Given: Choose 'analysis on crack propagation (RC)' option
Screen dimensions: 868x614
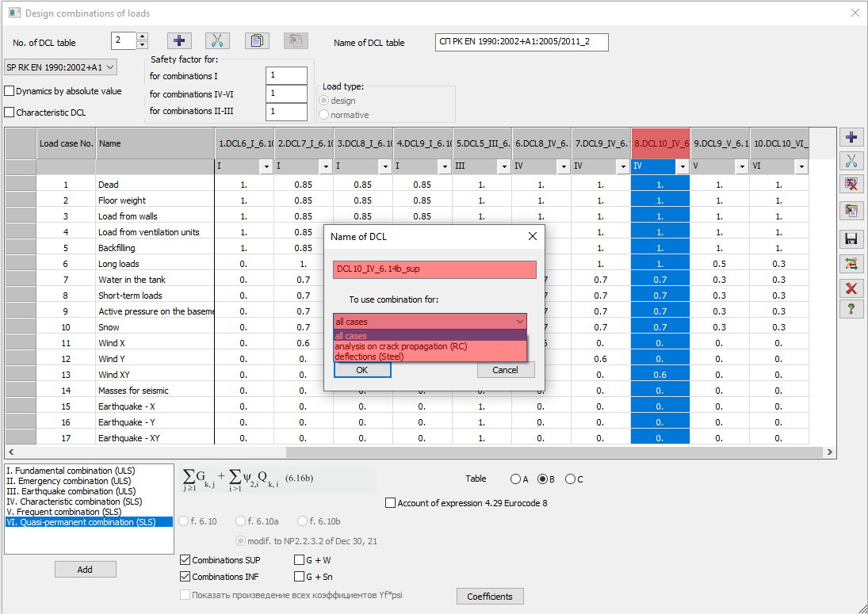Looking at the screenshot, I should [x=401, y=346].
